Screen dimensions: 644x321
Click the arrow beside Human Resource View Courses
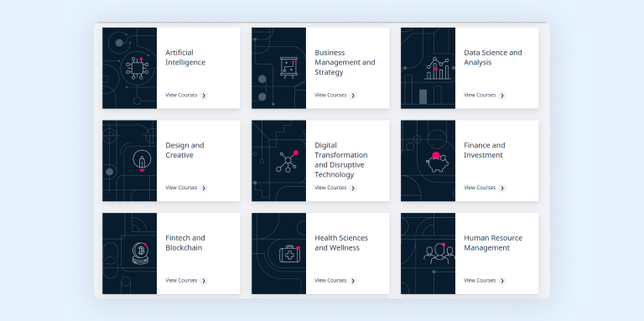pyautogui.click(x=502, y=281)
